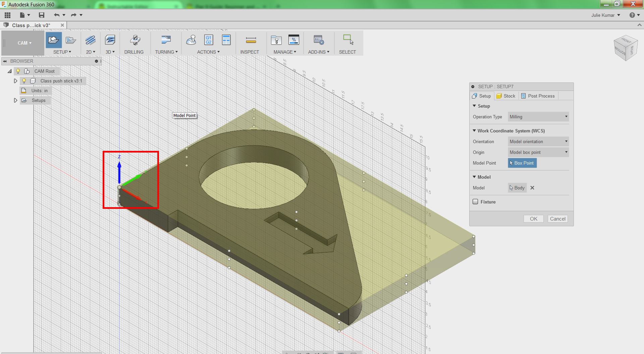Select the Inspect measure icon
The height and width of the screenshot is (354, 644).
[251, 40]
